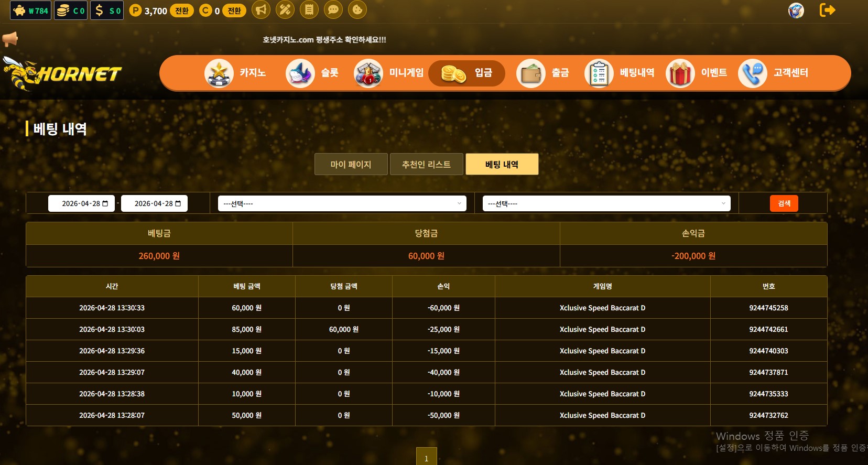Expand the second ---선택--- dropdown
This screenshot has width=868, height=465.
click(x=606, y=203)
